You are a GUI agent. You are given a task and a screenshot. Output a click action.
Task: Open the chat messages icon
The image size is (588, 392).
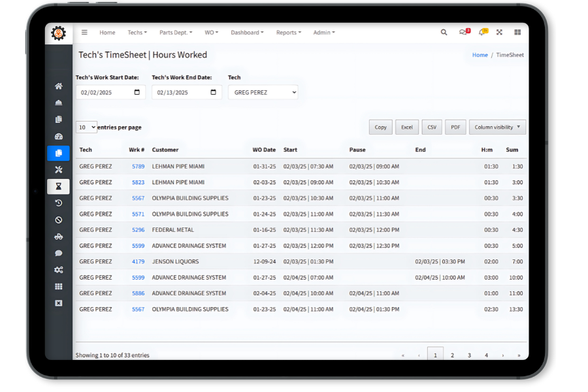pos(465,32)
